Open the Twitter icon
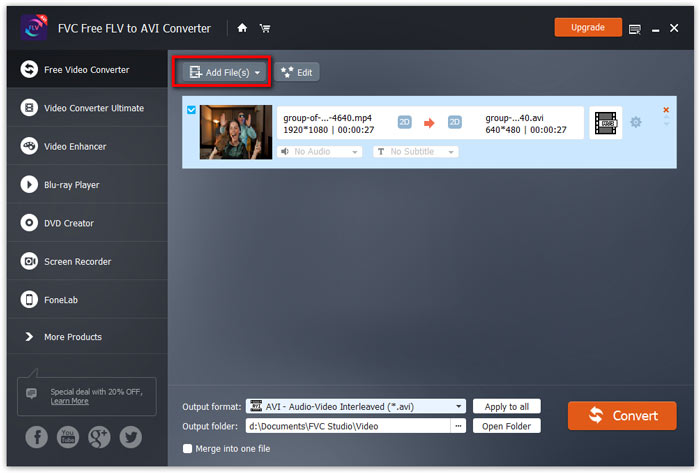The image size is (700, 473). pos(131,437)
